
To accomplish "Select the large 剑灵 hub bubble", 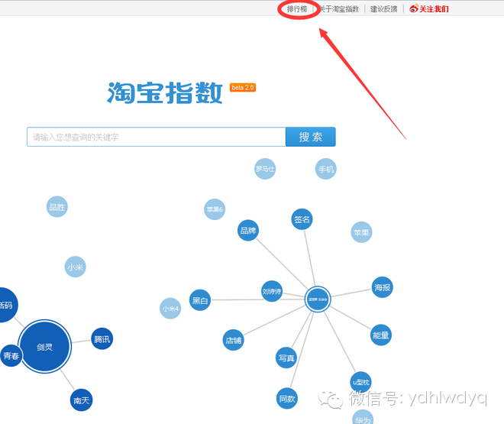I will [x=45, y=347].
